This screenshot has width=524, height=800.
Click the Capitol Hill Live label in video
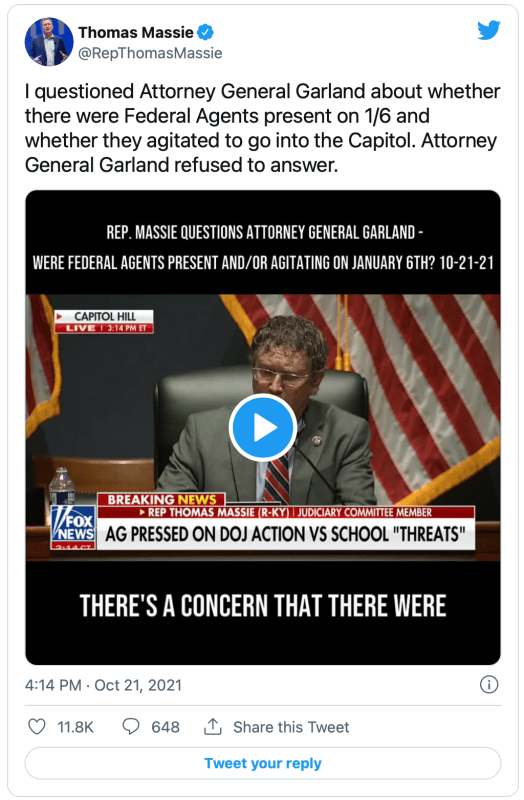coord(104,321)
